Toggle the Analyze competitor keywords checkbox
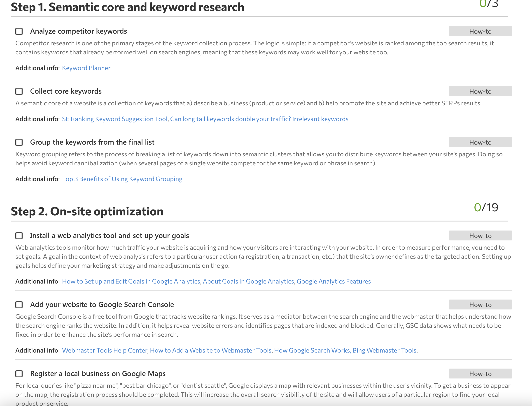The image size is (532, 406). click(x=20, y=31)
